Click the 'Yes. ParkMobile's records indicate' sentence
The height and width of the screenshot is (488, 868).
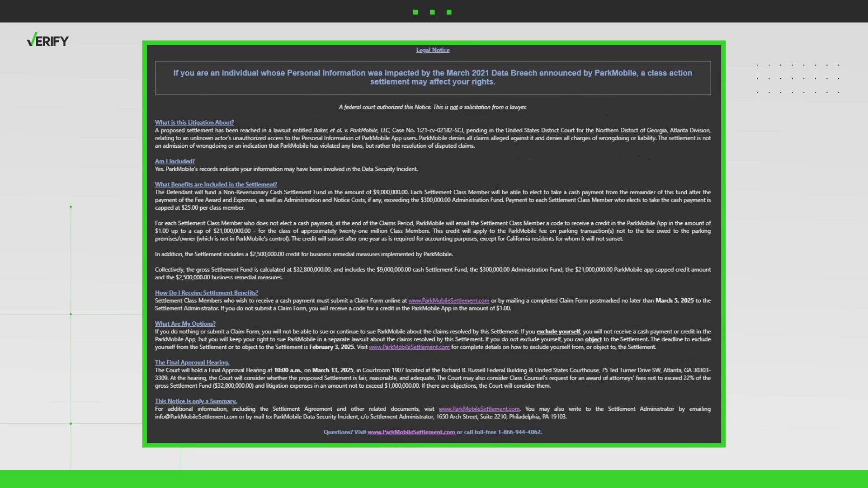point(286,169)
